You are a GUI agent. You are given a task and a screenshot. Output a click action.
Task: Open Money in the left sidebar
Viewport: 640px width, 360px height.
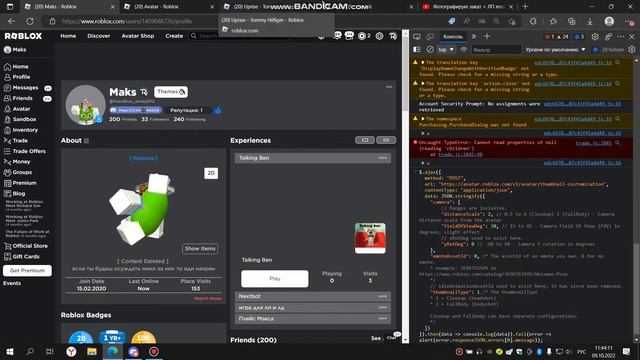pos(17,162)
